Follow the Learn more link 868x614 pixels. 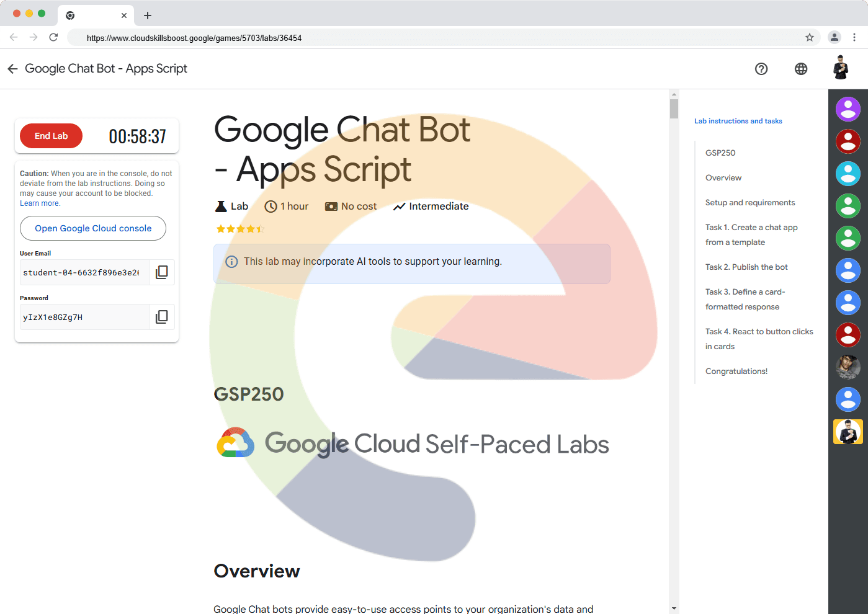(x=40, y=203)
